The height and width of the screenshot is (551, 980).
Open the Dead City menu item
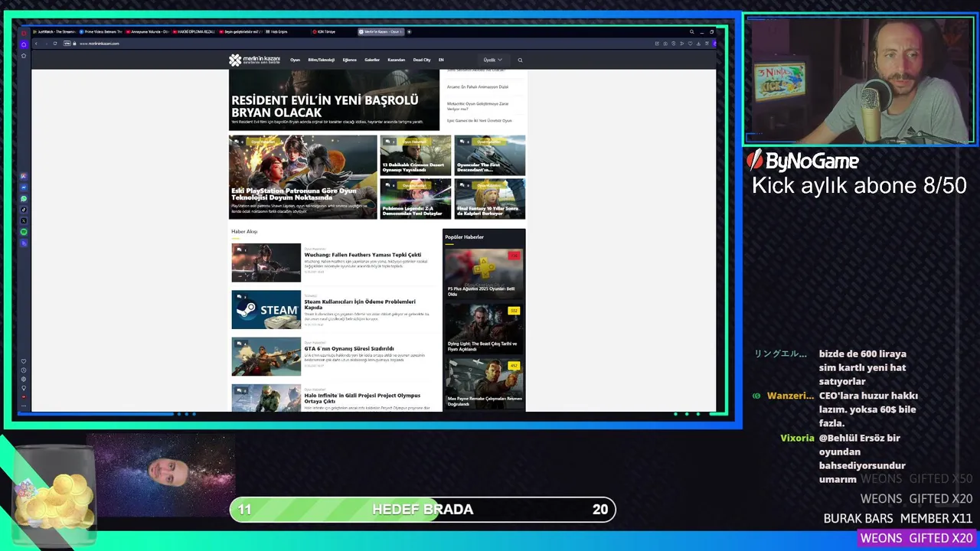point(422,60)
